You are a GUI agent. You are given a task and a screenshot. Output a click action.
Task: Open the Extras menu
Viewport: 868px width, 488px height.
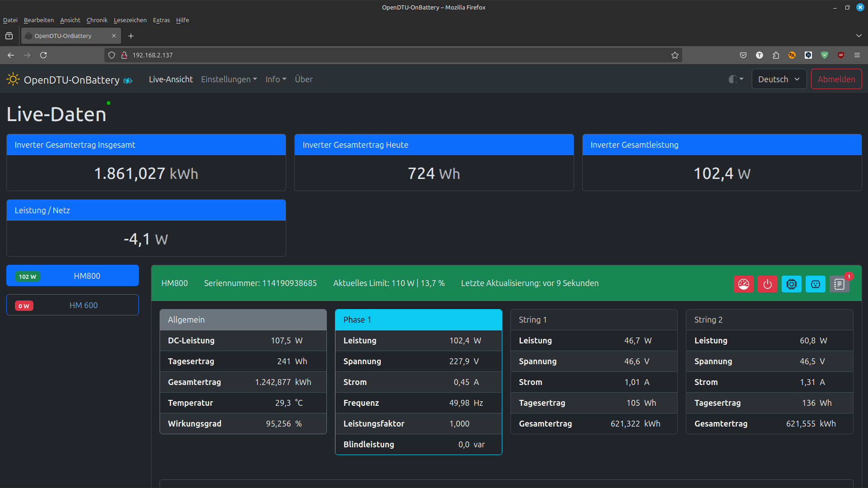point(161,20)
